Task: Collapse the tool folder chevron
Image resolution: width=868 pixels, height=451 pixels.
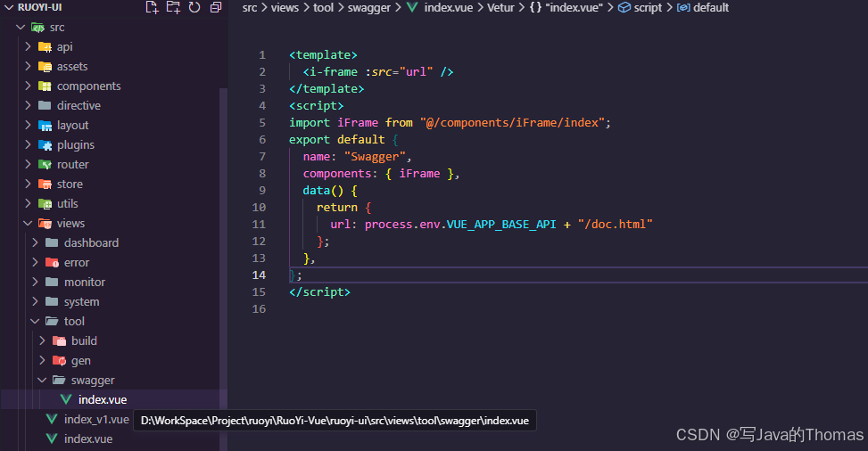Action: 35,322
